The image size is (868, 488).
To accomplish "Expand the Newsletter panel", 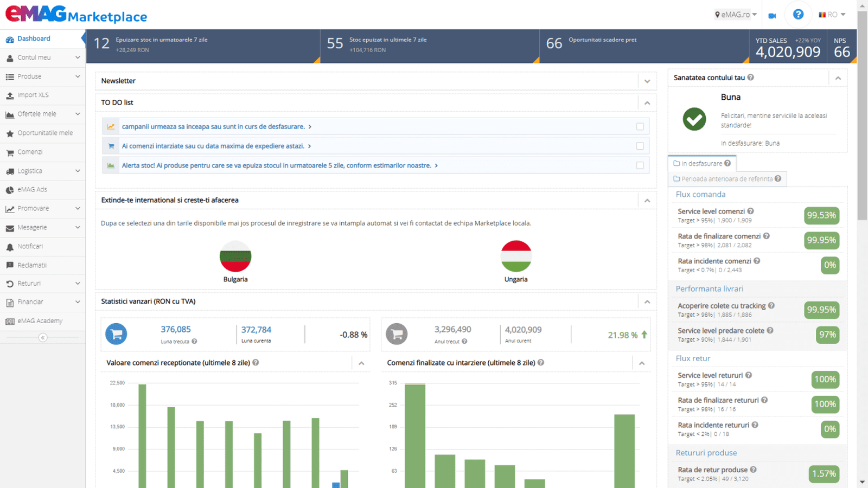I will [647, 81].
